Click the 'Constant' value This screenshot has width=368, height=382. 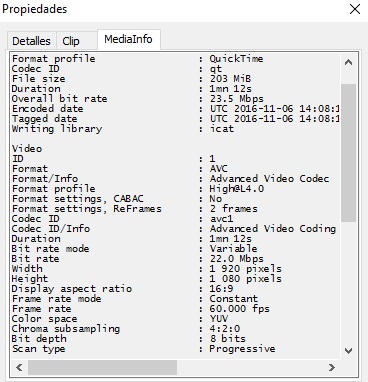(x=233, y=299)
